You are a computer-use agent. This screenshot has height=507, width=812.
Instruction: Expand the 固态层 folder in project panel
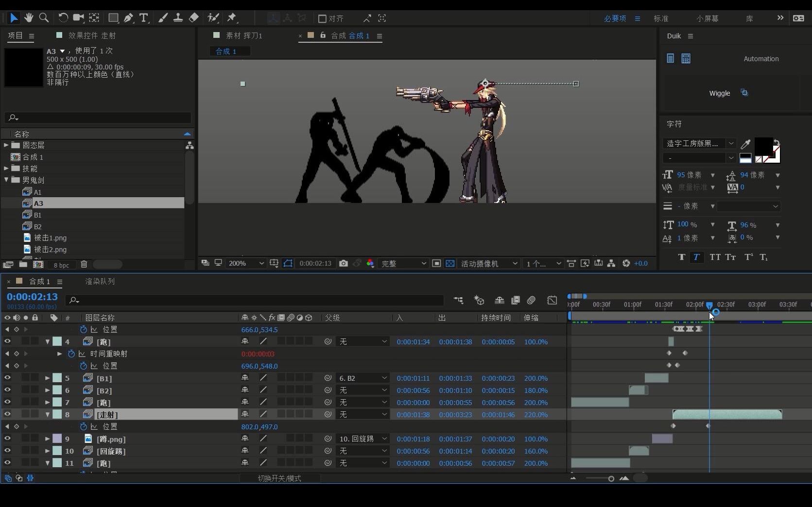click(6, 145)
